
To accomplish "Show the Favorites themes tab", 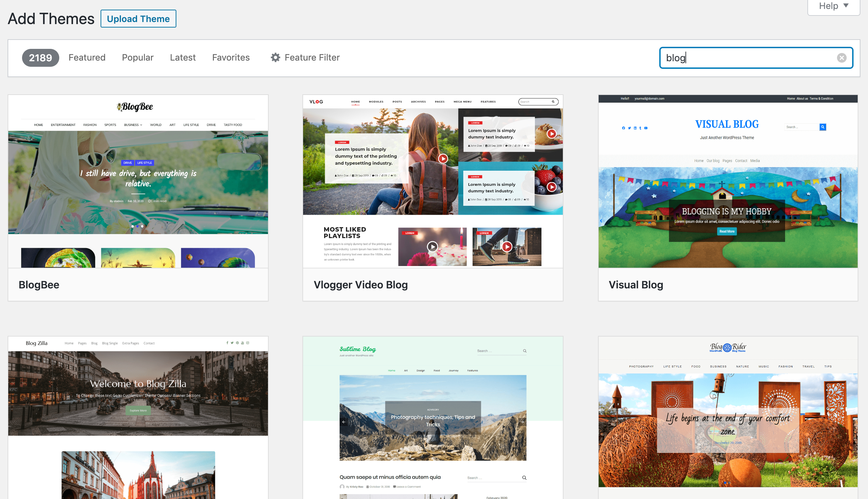I will point(231,57).
